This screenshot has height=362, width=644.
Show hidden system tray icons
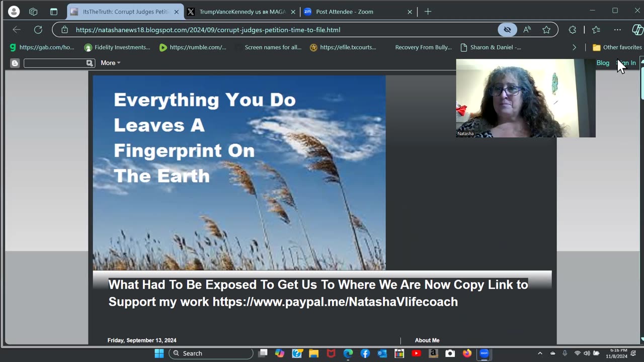pyautogui.click(x=540, y=353)
